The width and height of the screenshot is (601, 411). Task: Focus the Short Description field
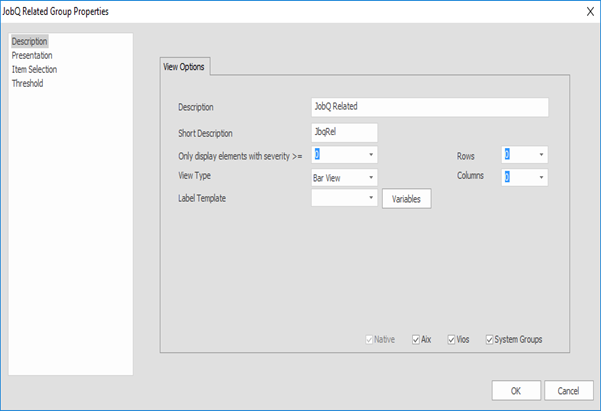click(344, 132)
